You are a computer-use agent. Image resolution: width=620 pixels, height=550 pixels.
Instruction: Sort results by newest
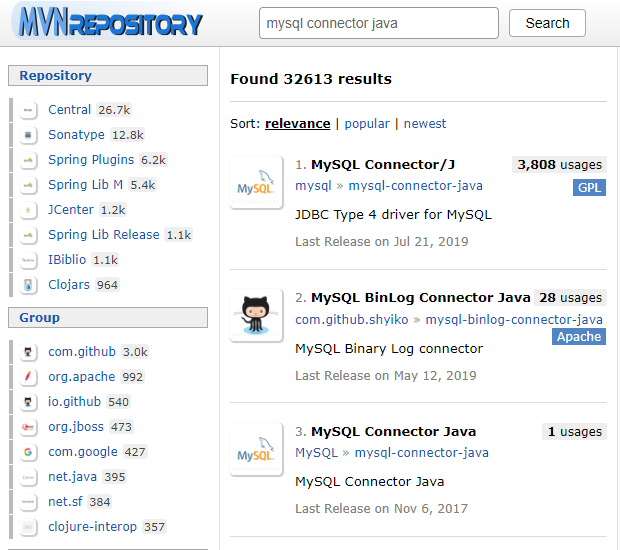[x=425, y=123]
